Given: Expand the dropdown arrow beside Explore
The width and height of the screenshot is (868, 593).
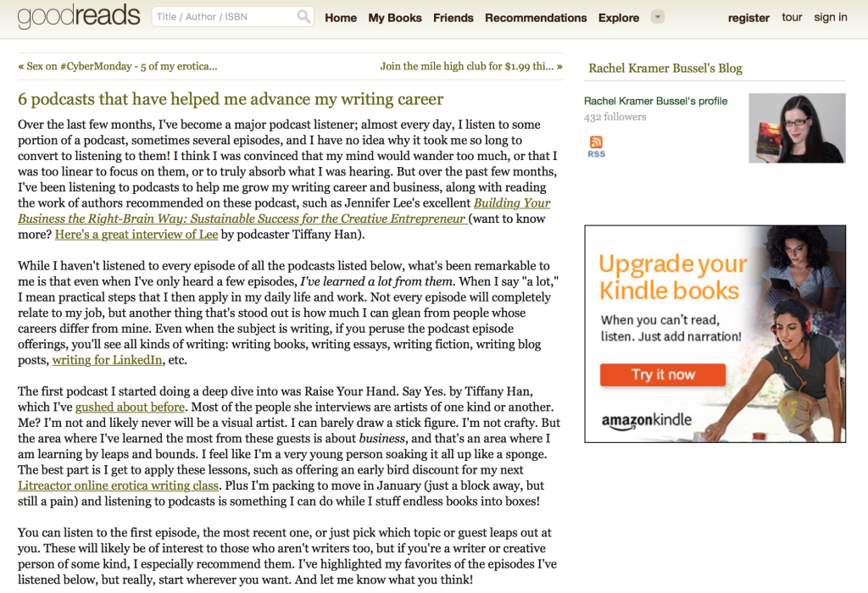Looking at the screenshot, I should (x=657, y=17).
